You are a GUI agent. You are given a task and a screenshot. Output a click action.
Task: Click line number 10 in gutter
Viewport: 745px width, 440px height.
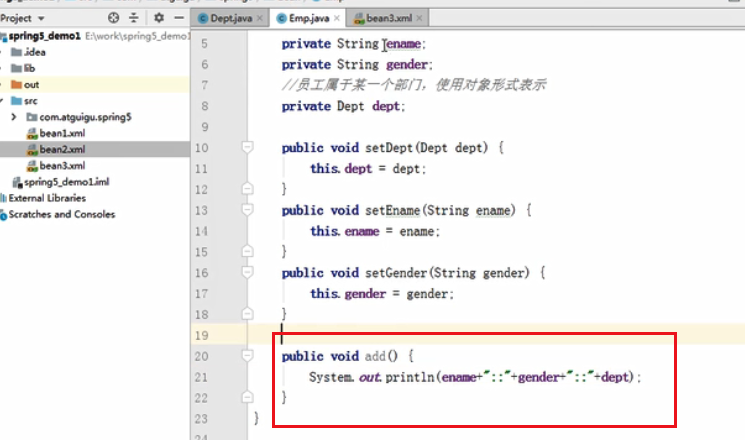tap(202, 148)
